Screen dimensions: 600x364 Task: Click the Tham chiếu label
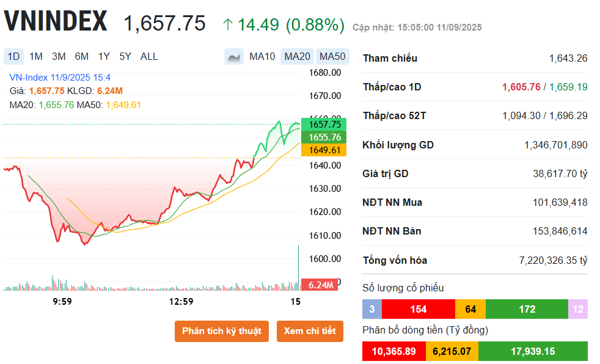point(390,58)
